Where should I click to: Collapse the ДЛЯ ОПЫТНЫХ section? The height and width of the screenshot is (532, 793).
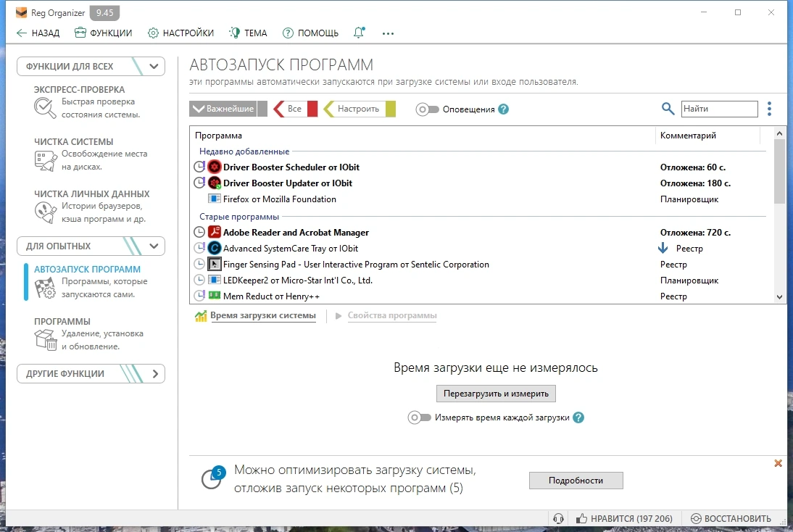click(x=154, y=246)
